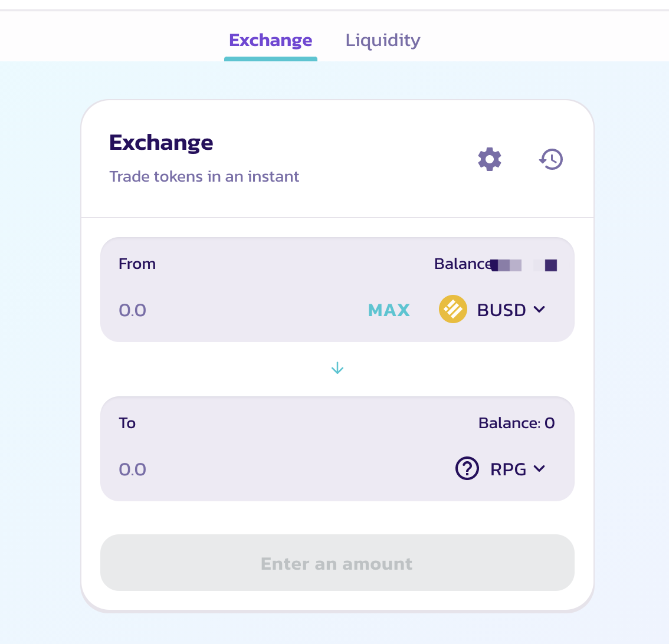Click the Enter an amount button
669x644 pixels.
click(x=337, y=563)
